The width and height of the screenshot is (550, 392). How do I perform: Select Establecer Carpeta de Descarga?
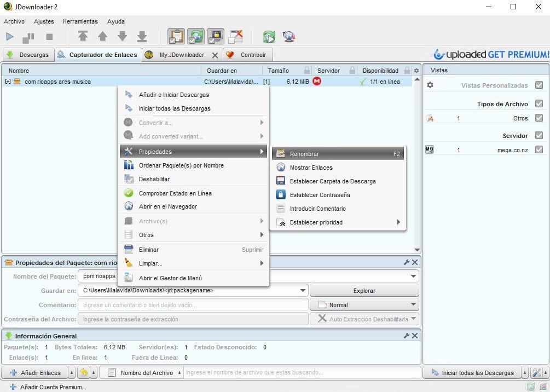(x=338, y=181)
